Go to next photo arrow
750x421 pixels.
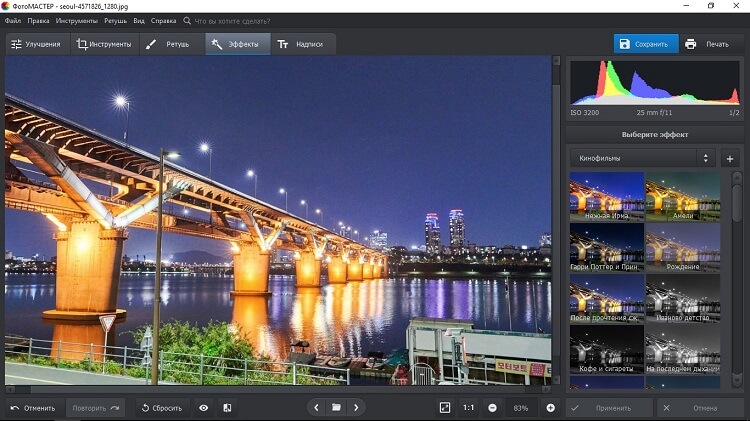click(356, 408)
